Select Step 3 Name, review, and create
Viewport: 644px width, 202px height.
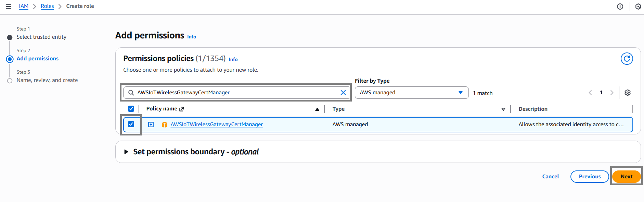coord(47,80)
